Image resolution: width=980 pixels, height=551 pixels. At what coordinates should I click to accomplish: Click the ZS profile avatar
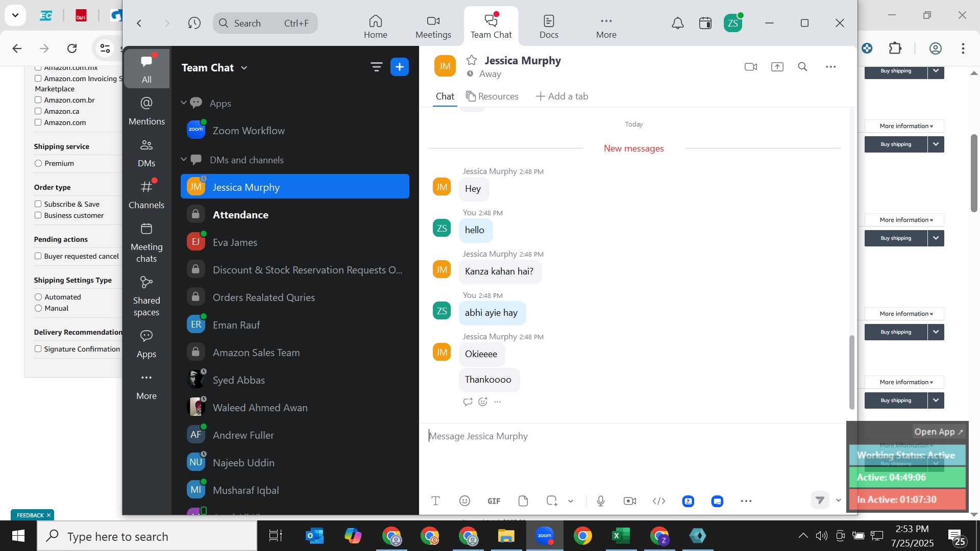pyautogui.click(x=733, y=23)
